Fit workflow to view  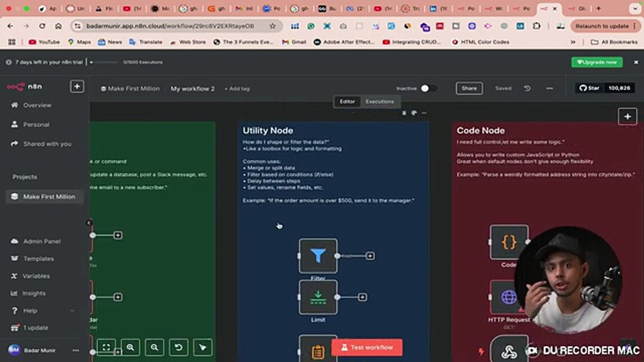[x=106, y=347]
